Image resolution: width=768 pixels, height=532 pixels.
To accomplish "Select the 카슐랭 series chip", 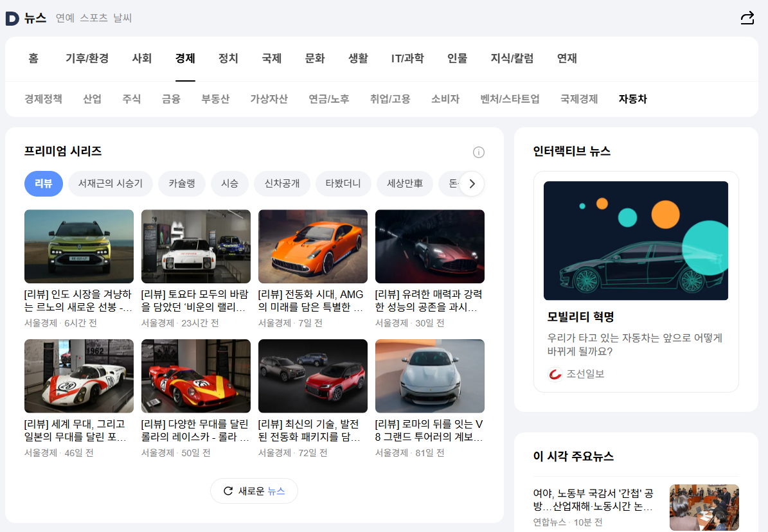I will (182, 184).
